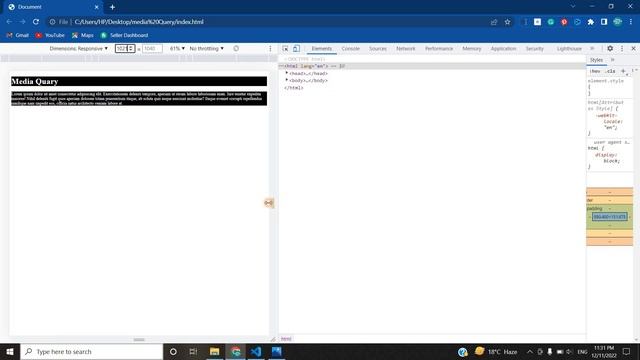This screenshot has height=360, width=640.
Task: Click the share page icon
Action: point(494,22)
